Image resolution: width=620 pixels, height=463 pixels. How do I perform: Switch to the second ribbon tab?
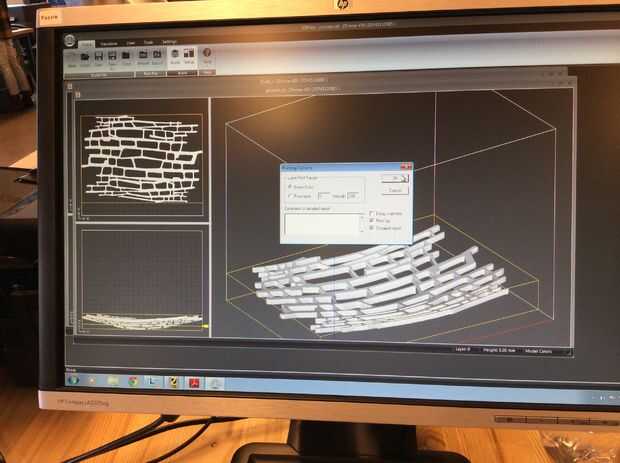[x=109, y=44]
